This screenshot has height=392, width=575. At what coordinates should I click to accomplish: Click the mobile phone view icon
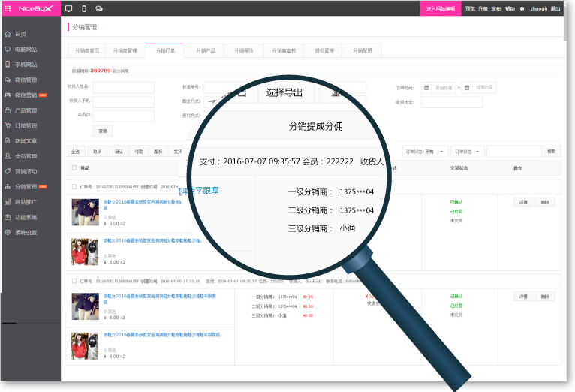point(83,8)
